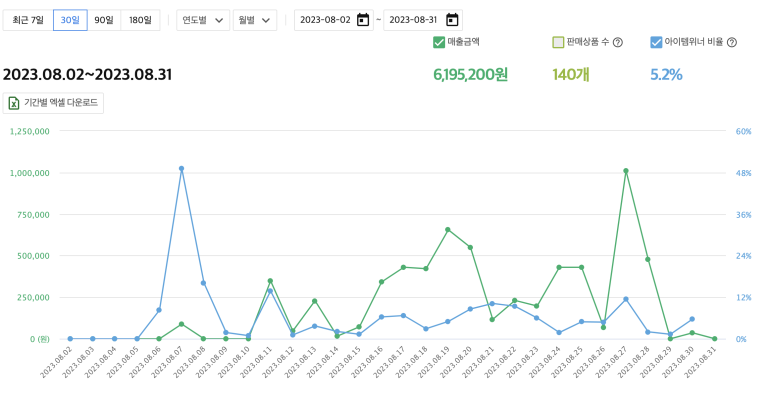Select the 최근 7일 period tab

(x=28, y=20)
